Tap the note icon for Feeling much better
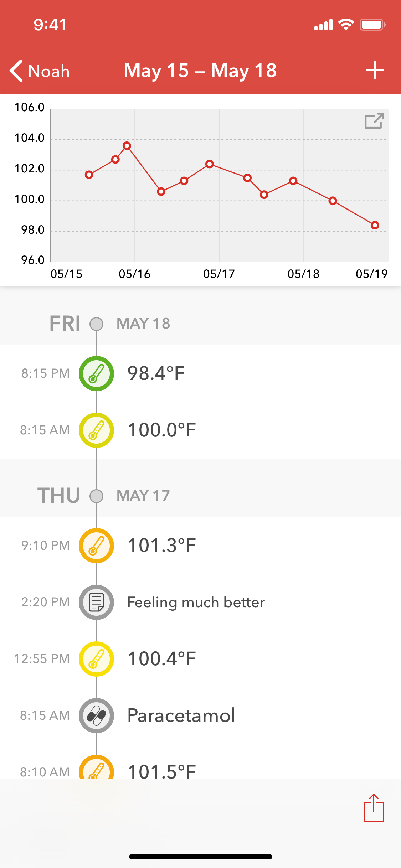This screenshot has height=868, width=401. coord(96,602)
